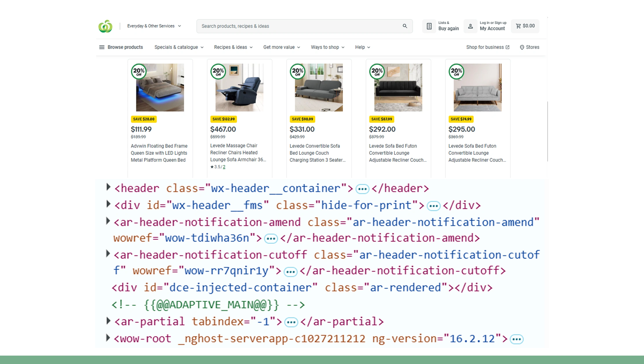Viewport: 644px width, 364px height.
Task: Expand the wx-header__container header node
Action: (x=108, y=187)
